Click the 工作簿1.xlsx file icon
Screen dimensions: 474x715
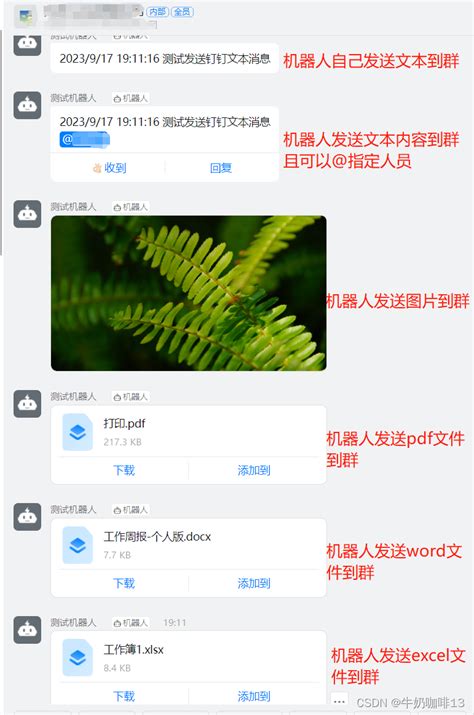(x=78, y=658)
